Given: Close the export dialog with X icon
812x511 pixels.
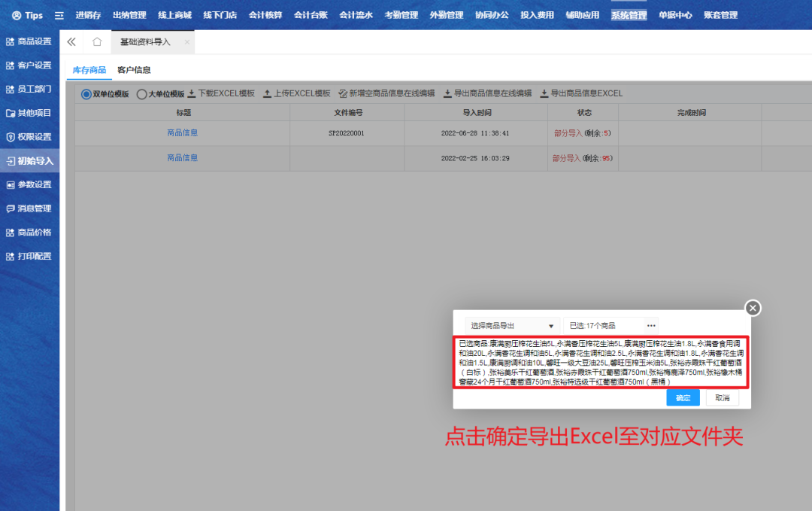Looking at the screenshot, I should click(753, 308).
